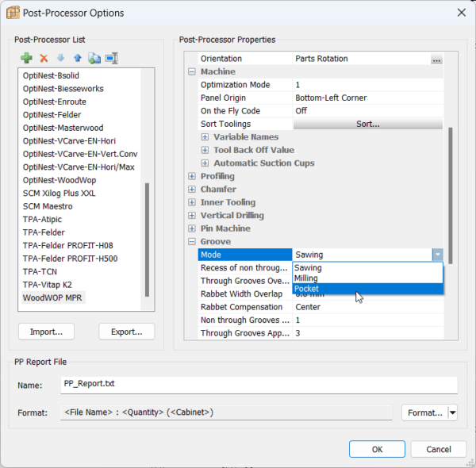
Task: Click the Import... button
Action: pos(46,332)
